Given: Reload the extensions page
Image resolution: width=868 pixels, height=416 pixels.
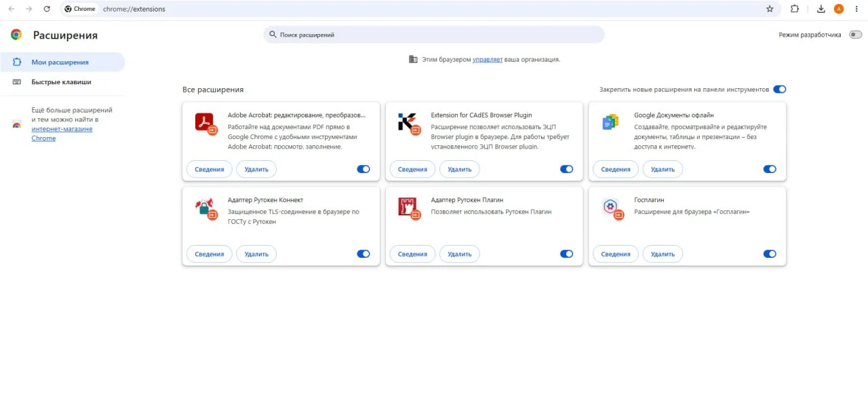Looking at the screenshot, I should [x=47, y=9].
